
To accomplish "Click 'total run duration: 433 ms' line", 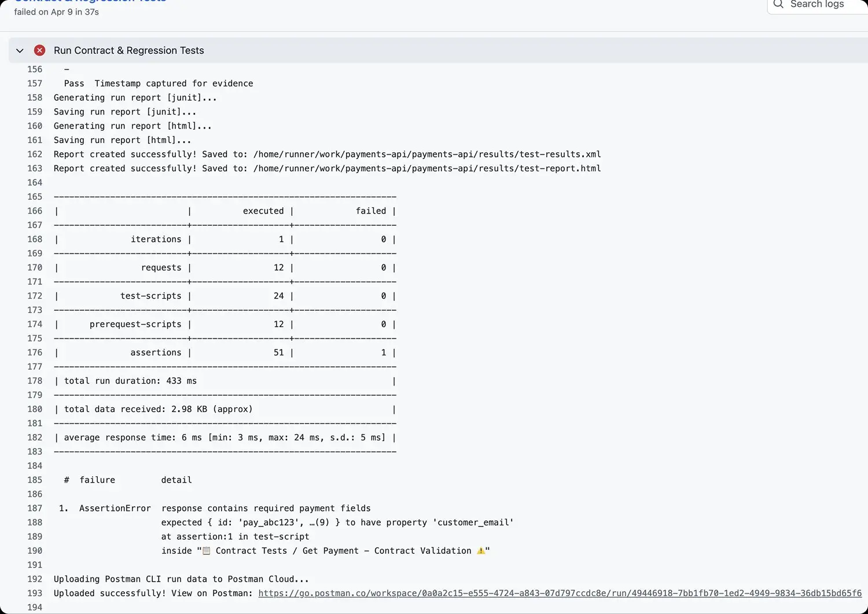I will click(x=130, y=381).
